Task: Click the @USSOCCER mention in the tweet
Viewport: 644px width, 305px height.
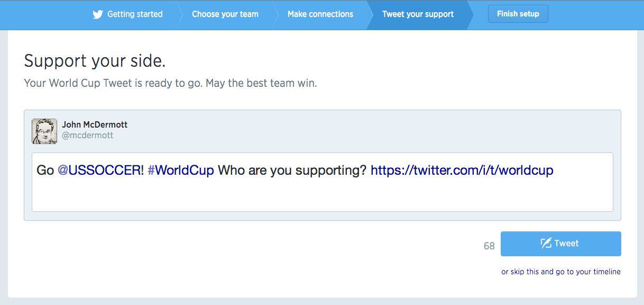Action: (x=100, y=171)
